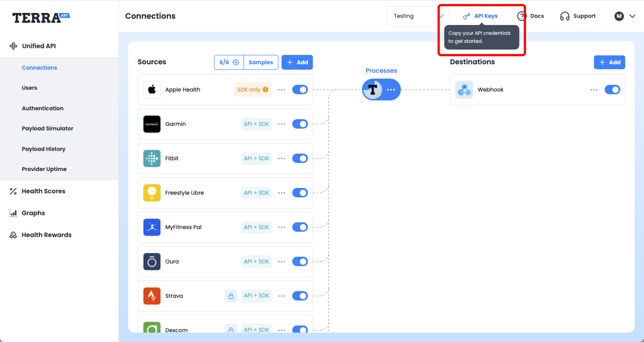Viewport: 644px width, 342px height.
Task: Click the Apple Health logo icon
Action: coord(152,90)
